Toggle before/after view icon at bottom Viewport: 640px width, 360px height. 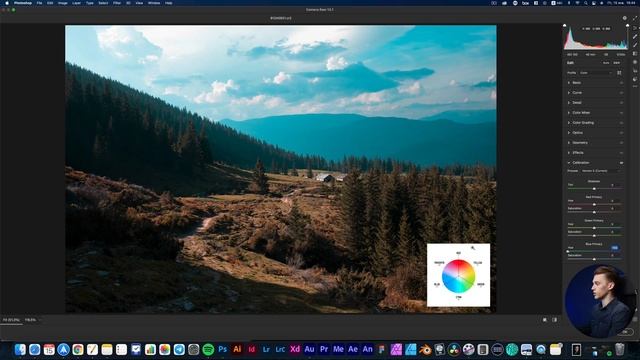554,320
